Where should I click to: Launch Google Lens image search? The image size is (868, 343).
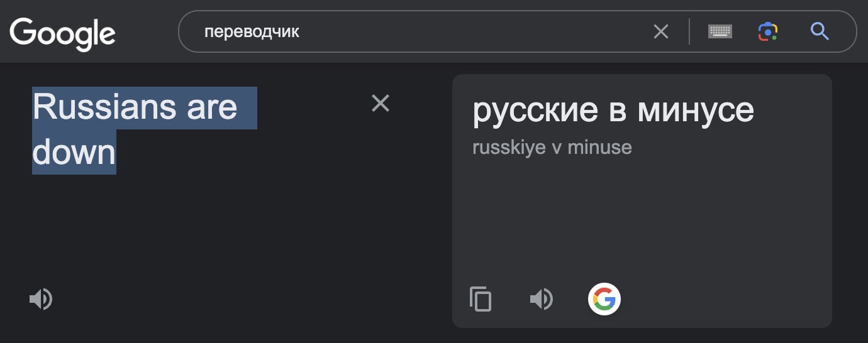(x=768, y=31)
